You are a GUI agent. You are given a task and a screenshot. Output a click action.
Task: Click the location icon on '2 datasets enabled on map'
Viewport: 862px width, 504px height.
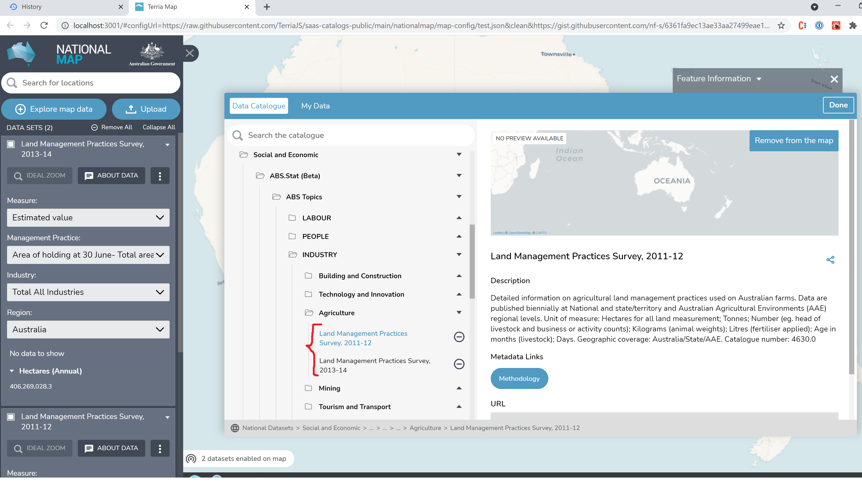pos(191,459)
